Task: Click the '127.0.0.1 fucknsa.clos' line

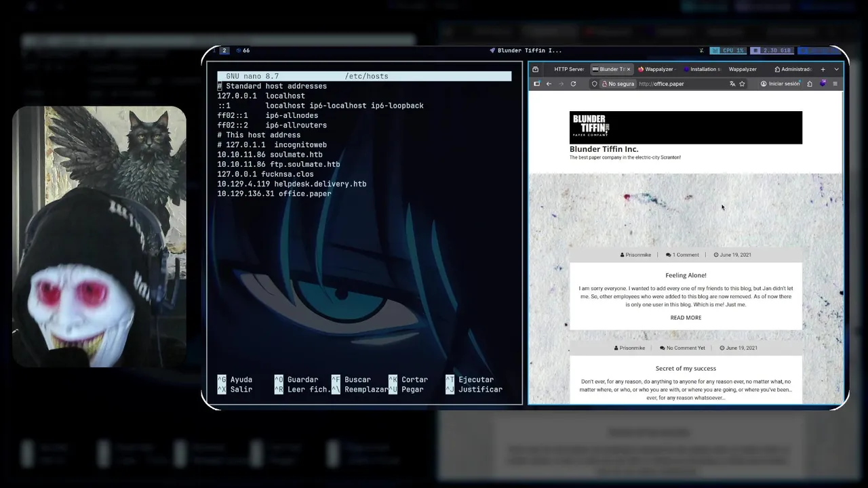Action: point(265,174)
